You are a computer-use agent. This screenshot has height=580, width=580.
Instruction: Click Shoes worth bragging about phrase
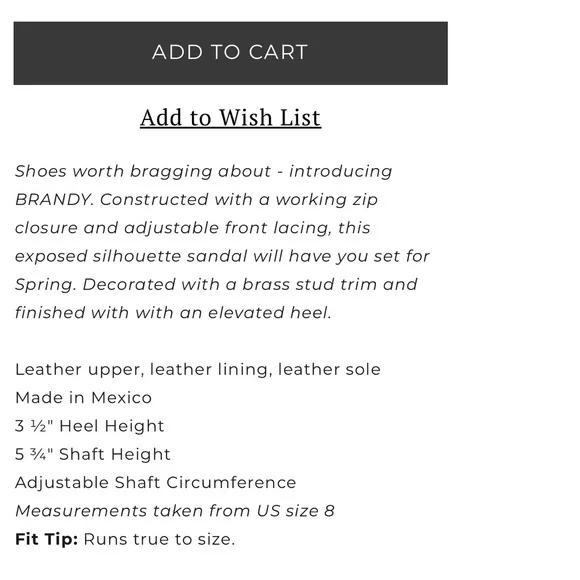click(x=143, y=171)
